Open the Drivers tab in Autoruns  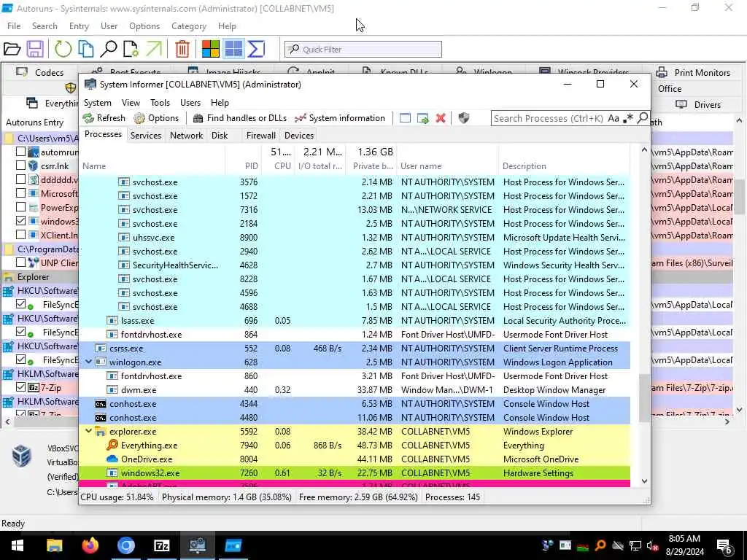coord(698,104)
